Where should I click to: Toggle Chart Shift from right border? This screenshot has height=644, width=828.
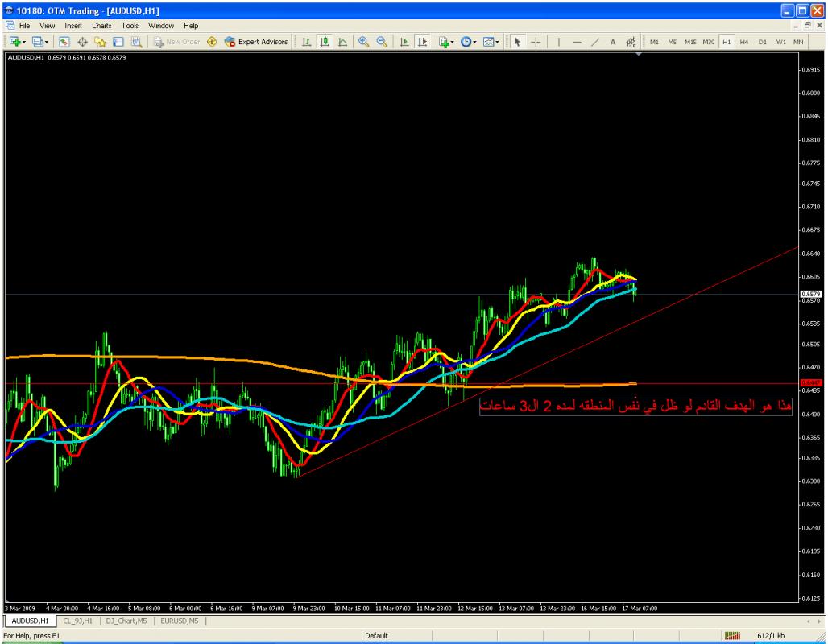422,42
